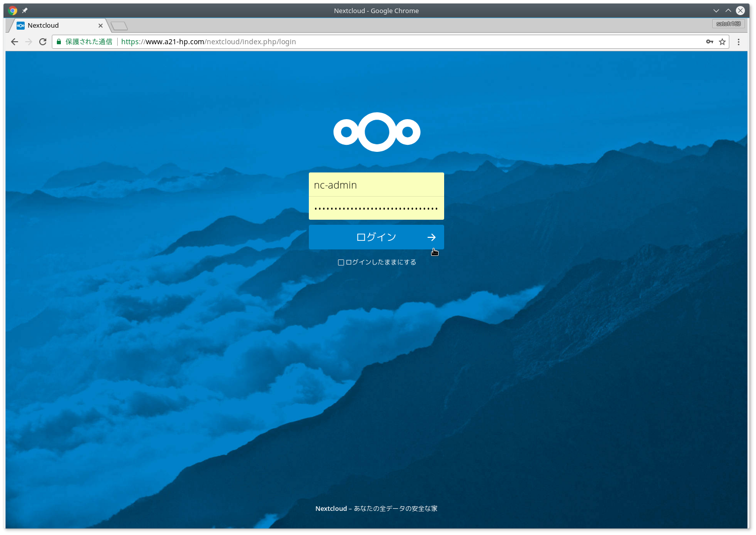This screenshot has height=535, width=756.
Task: Close the Chrome window
Action: pyautogui.click(x=740, y=11)
